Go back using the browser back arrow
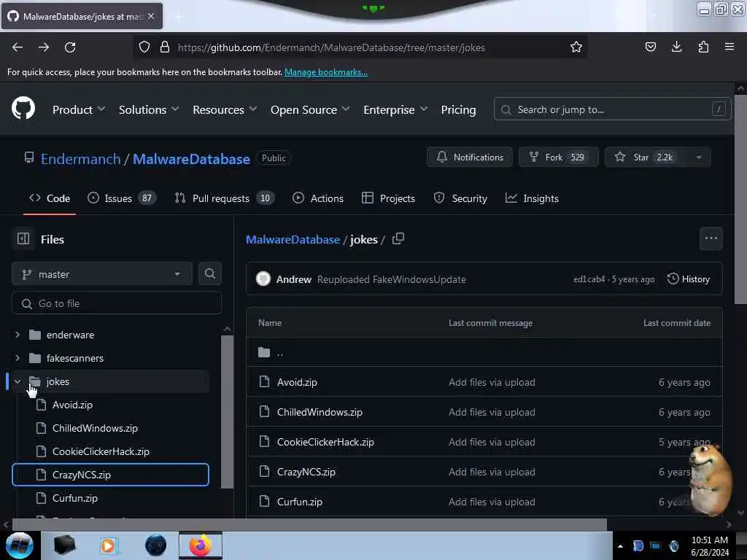Image resolution: width=747 pixels, height=560 pixels. point(18,47)
